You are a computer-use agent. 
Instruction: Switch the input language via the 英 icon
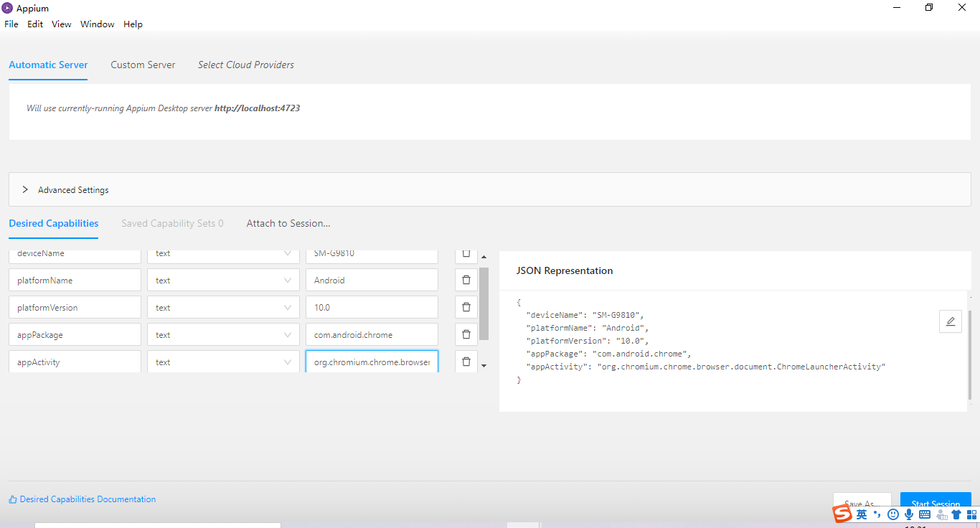862,514
